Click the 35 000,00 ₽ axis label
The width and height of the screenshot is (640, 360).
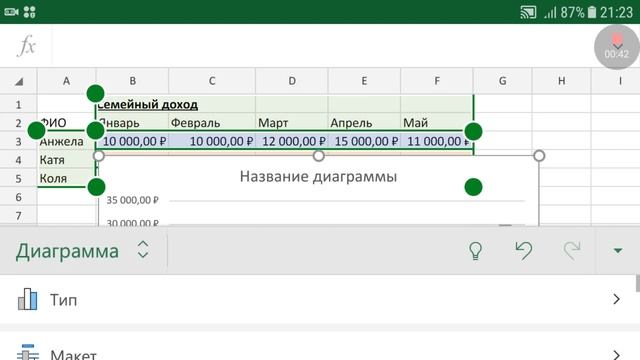(132, 200)
